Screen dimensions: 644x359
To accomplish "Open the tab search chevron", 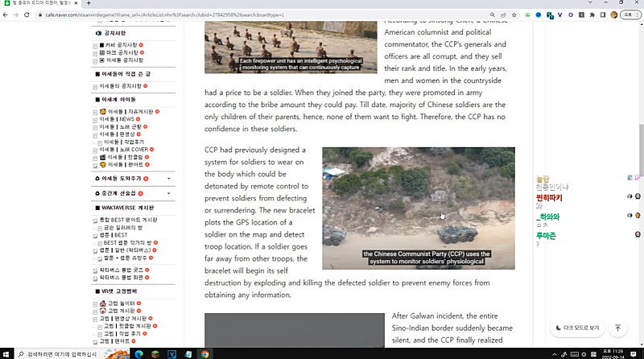I will 590,2.
